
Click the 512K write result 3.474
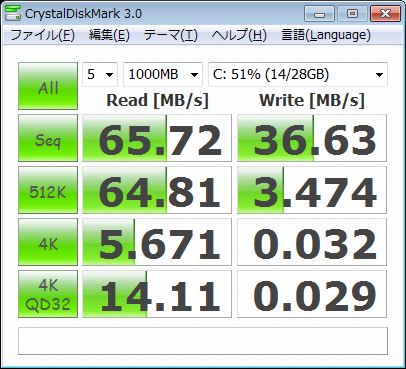click(312, 190)
